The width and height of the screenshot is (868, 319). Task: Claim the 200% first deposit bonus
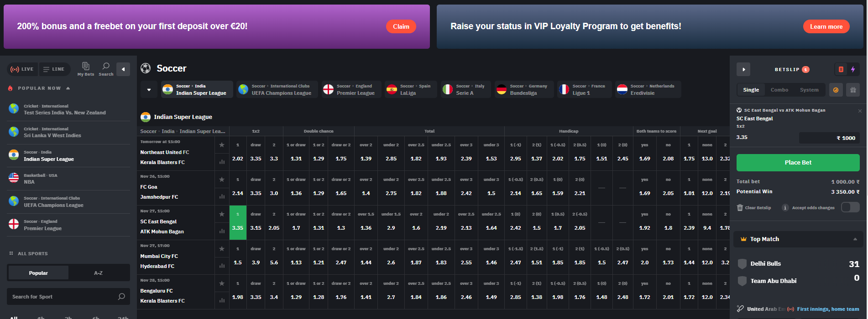[x=401, y=26]
